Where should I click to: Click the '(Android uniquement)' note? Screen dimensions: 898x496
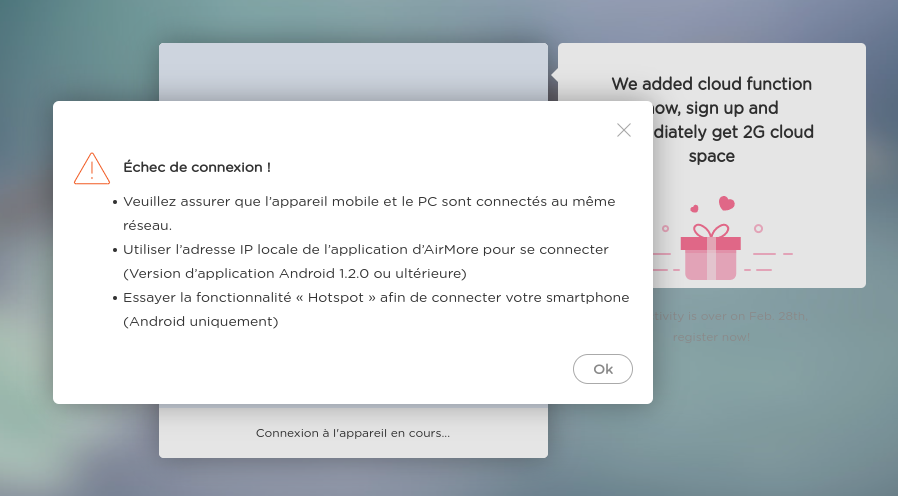(x=200, y=321)
